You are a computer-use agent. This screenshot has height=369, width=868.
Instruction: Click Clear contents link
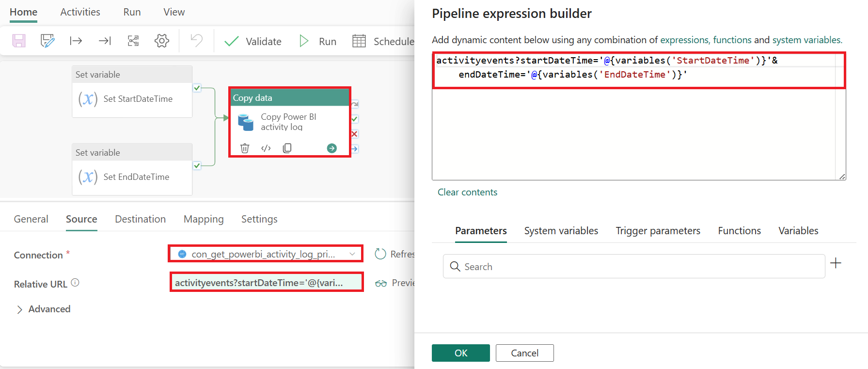[x=468, y=192]
